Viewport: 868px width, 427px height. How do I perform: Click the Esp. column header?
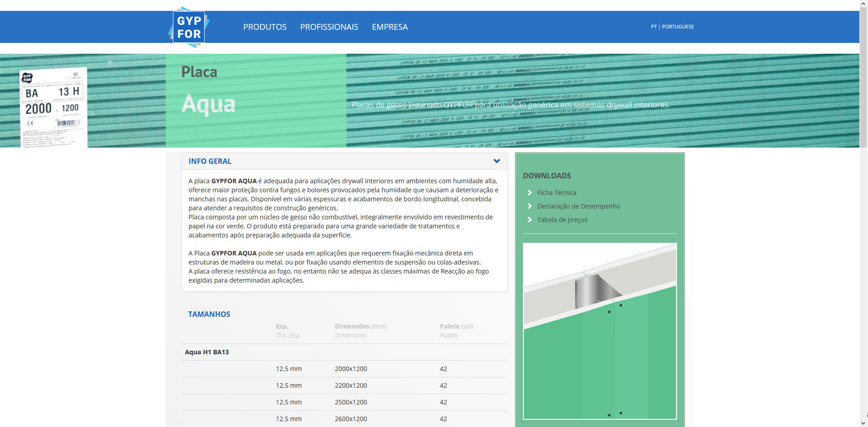pos(282,326)
